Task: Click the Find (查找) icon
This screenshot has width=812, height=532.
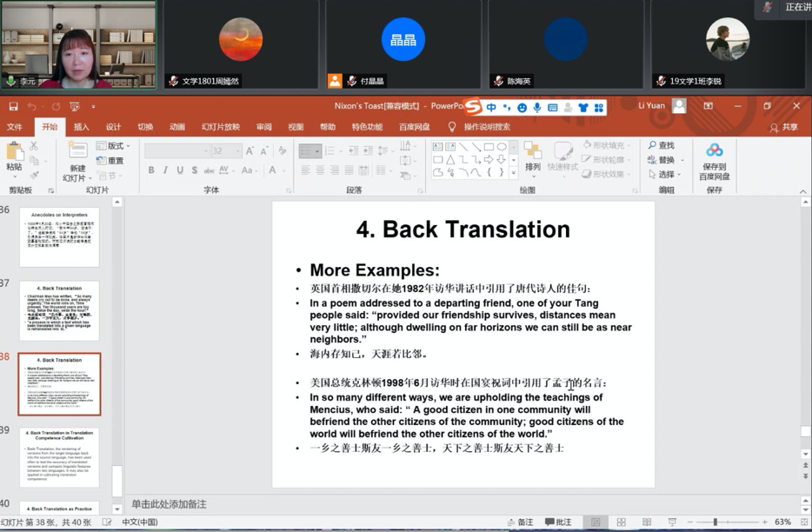Action: pos(662,146)
